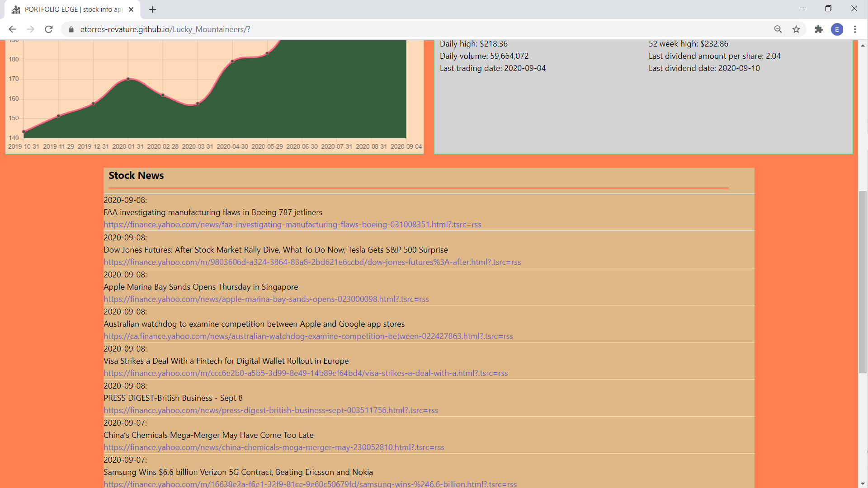
Task: Open the Chrome profile avatar
Action: click(837, 29)
